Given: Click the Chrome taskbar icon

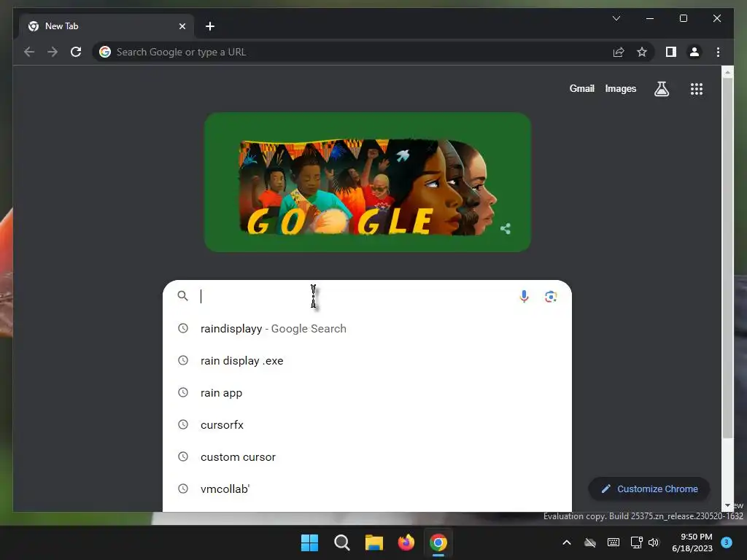Looking at the screenshot, I should [x=438, y=542].
